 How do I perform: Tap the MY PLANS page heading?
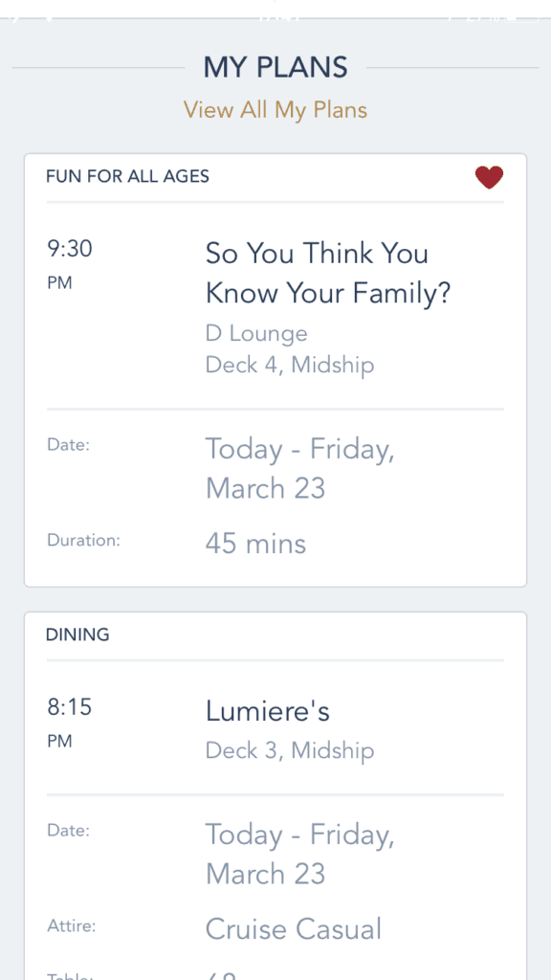(275, 67)
